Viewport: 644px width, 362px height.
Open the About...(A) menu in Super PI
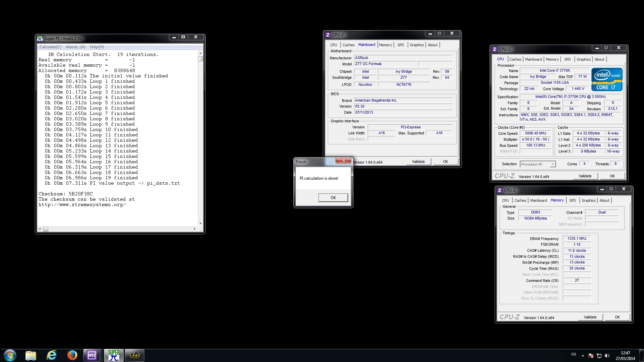(76, 47)
